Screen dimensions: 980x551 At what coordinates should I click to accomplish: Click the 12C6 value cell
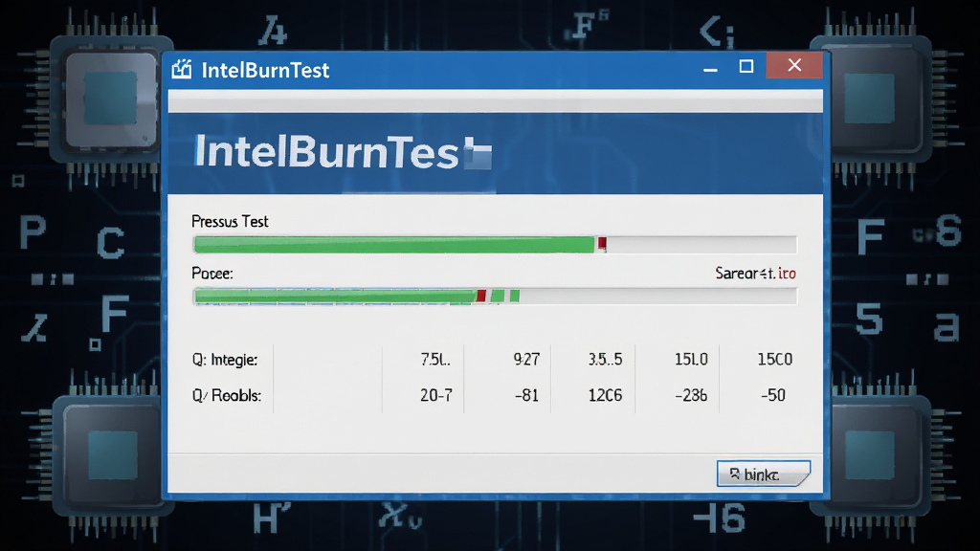point(605,395)
